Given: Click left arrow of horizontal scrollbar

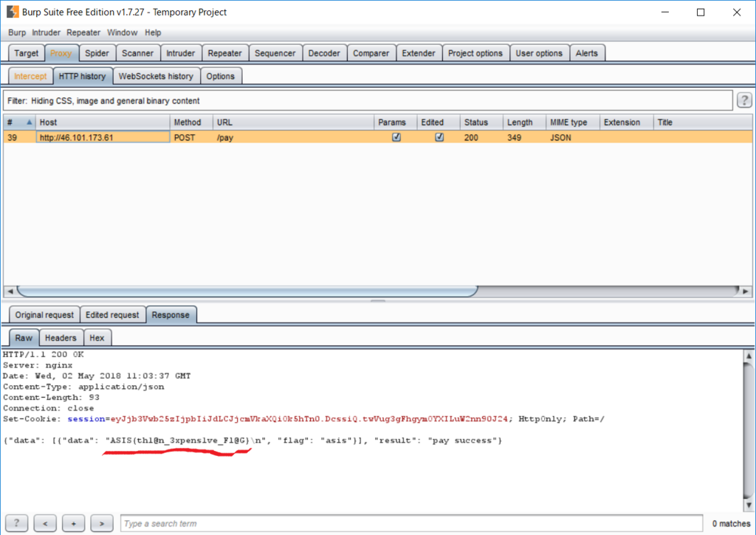Looking at the screenshot, I should [x=10, y=291].
